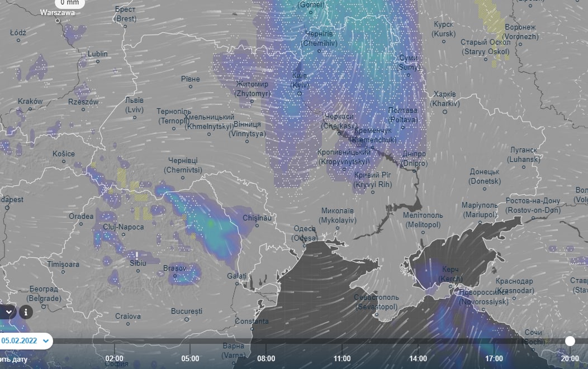Click the info icon button
The width and height of the screenshot is (588, 369).
coord(25,312)
